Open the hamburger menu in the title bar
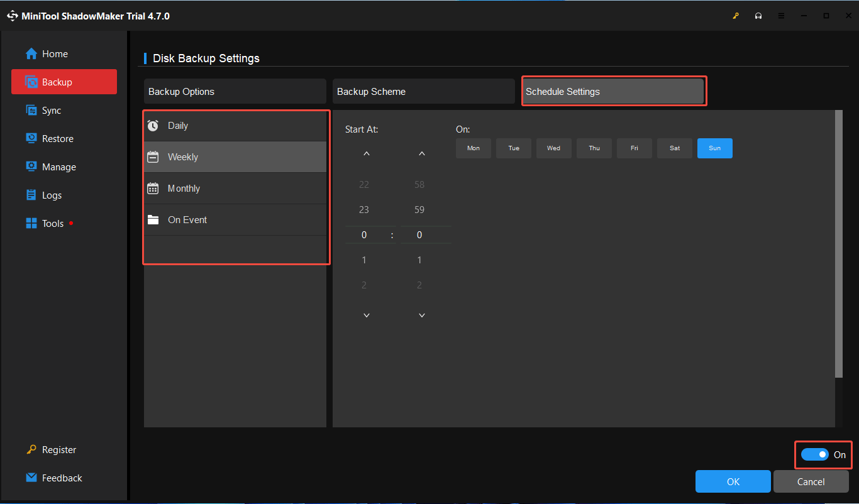 pyautogui.click(x=781, y=15)
